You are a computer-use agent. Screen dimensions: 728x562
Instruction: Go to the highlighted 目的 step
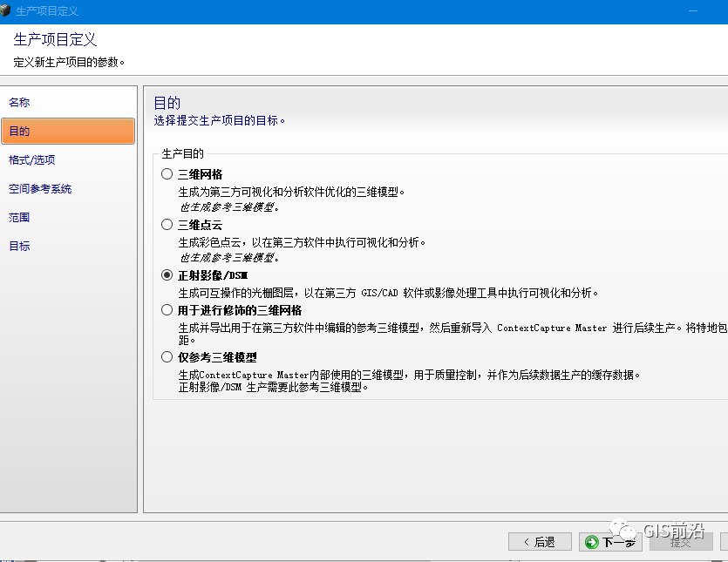pos(68,132)
